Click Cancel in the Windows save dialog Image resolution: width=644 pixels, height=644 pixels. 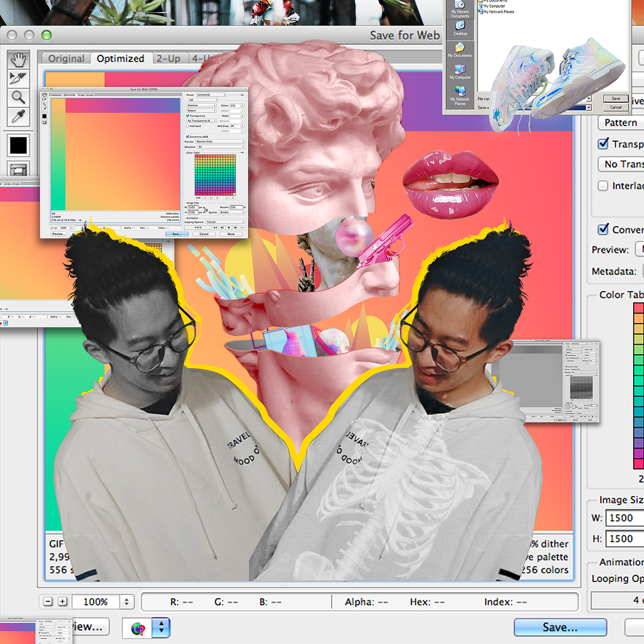tap(616, 107)
